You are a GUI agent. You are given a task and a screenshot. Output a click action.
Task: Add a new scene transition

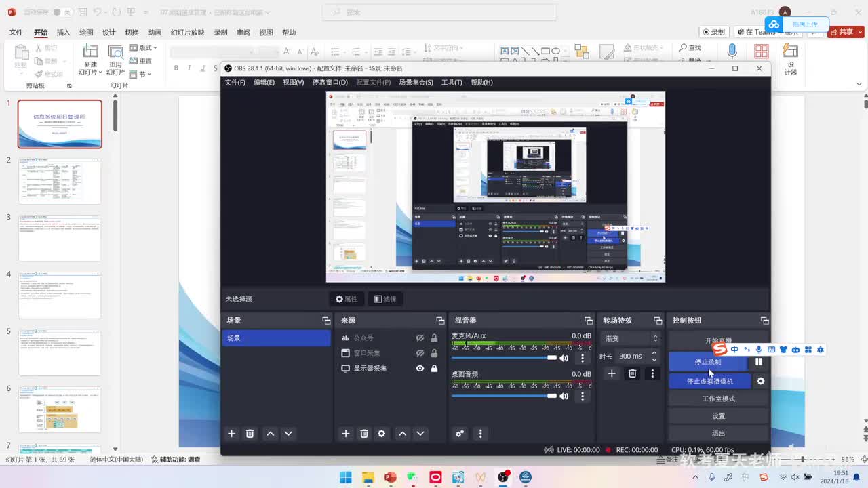[612, 373]
